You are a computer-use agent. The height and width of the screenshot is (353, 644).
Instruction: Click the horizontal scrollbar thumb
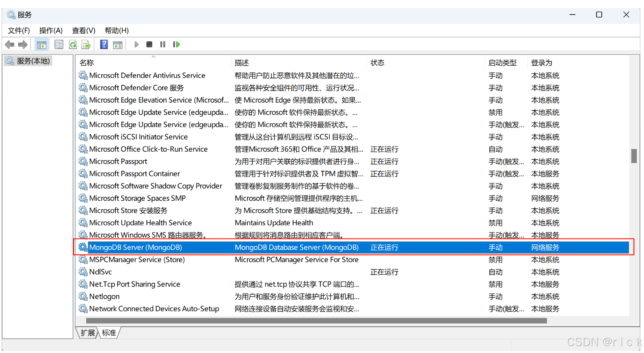[x=316, y=321]
